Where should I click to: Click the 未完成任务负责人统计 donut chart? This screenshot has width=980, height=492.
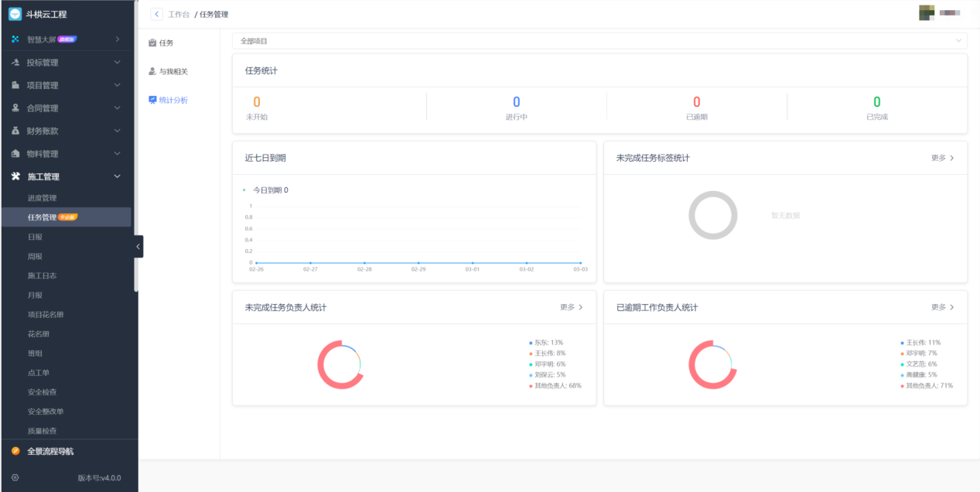340,364
